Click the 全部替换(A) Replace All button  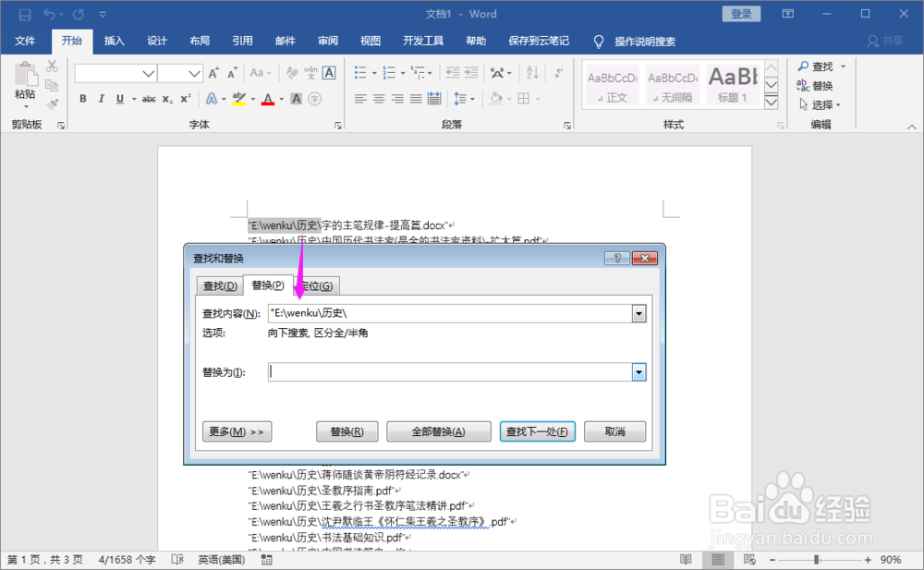pos(438,431)
